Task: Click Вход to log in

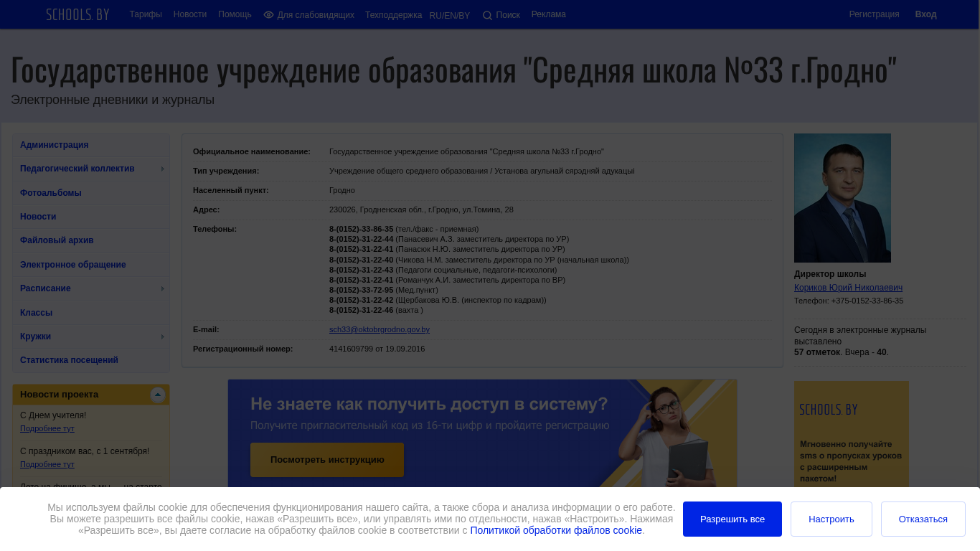Action: (925, 14)
